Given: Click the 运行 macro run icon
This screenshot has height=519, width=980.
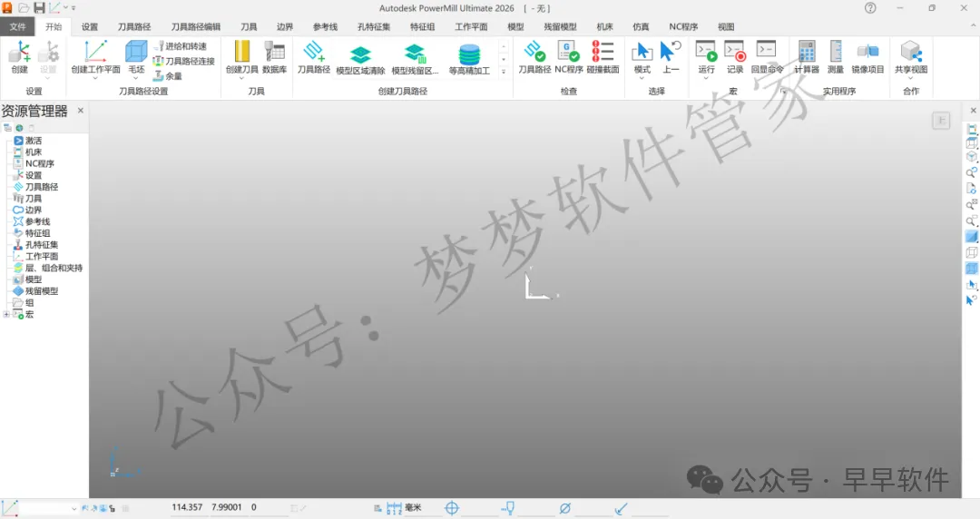Looking at the screenshot, I should [706, 57].
